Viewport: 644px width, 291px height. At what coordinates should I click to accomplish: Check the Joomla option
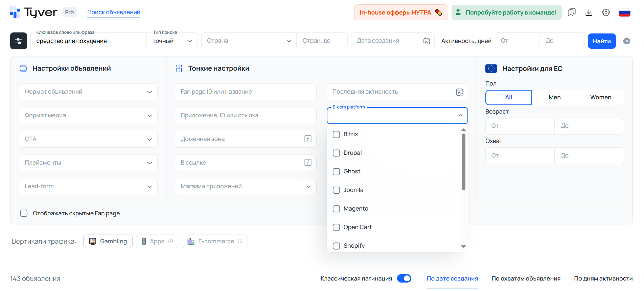click(x=336, y=190)
